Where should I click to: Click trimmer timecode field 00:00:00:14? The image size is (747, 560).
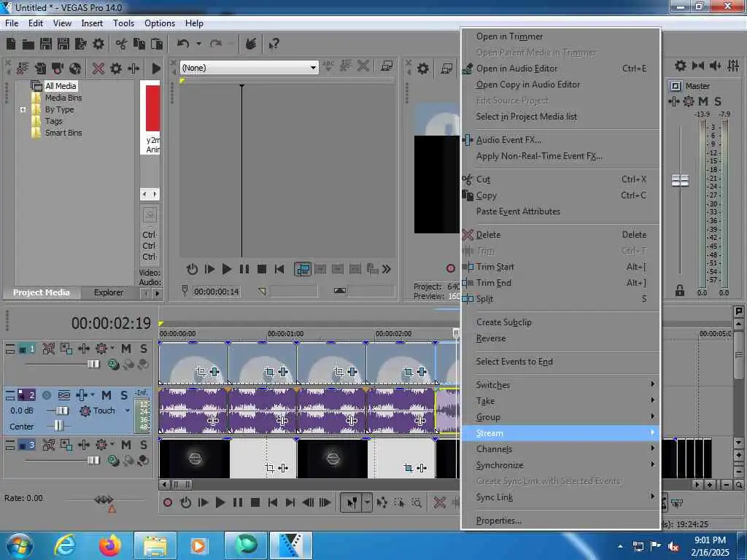click(216, 292)
